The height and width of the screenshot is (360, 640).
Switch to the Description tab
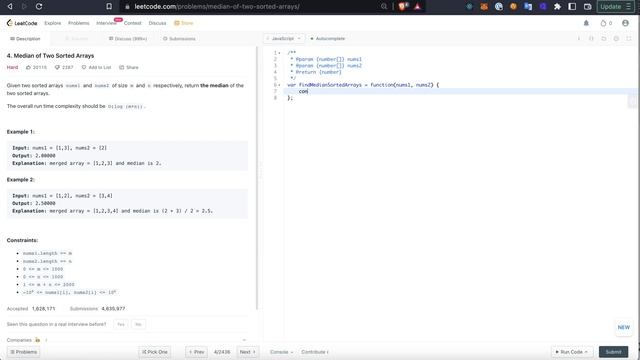[x=25, y=39]
